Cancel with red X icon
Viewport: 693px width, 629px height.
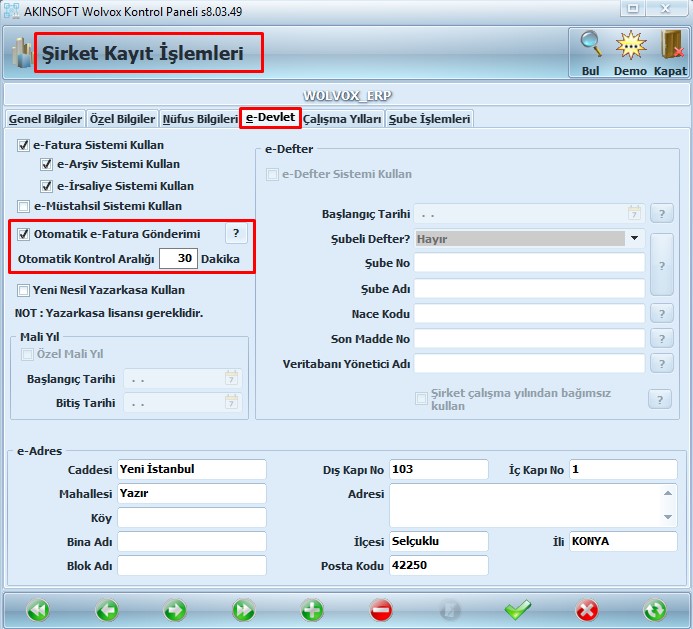[586, 610]
